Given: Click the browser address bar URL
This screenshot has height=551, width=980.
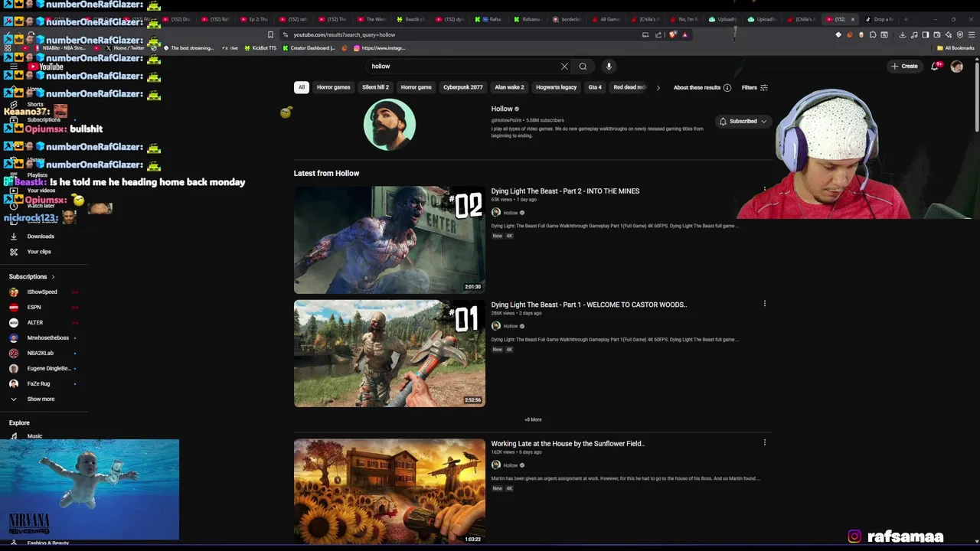Looking at the screenshot, I should 345,34.
